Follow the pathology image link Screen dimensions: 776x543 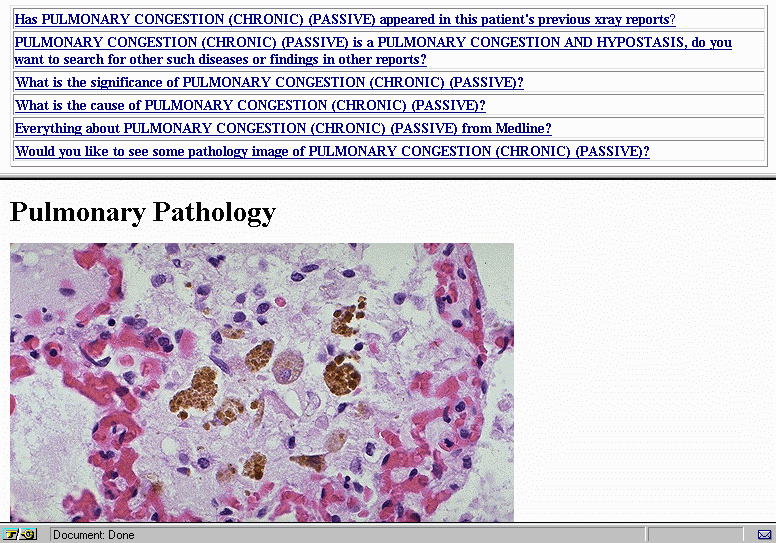click(332, 151)
